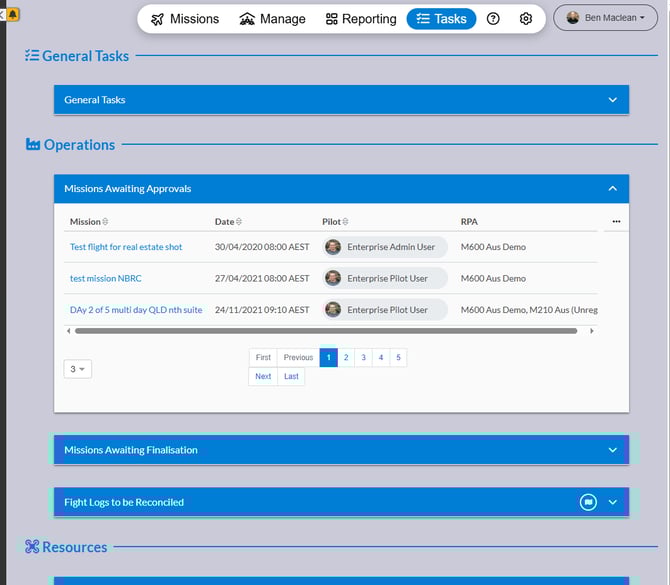Screen dimensions: 670x585
Task: Sort table by Pilot column
Action: click(x=345, y=222)
